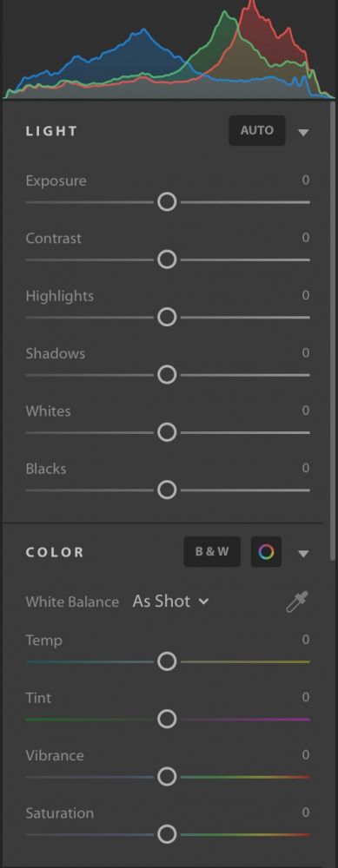Screen dimensions: 338x868
Task: Collapse the Light panel arrow
Action: [303, 132]
